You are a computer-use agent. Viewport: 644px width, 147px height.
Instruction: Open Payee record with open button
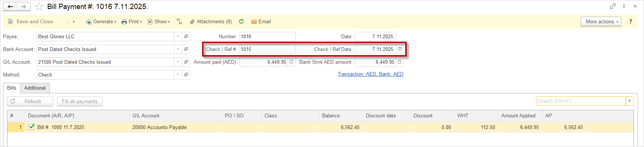(186, 36)
